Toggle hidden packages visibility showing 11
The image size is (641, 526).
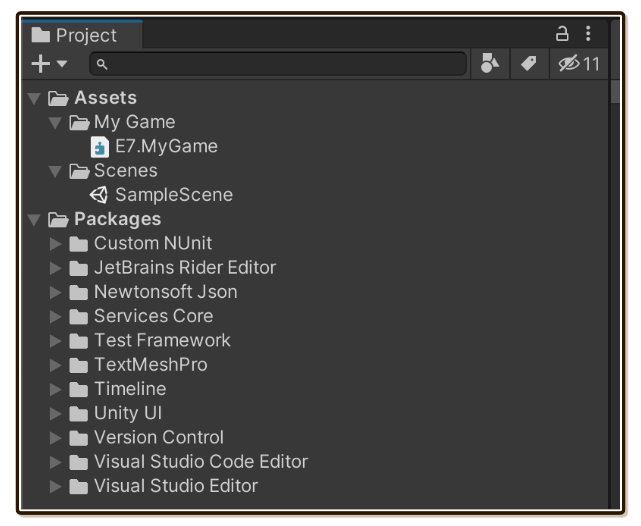point(578,64)
